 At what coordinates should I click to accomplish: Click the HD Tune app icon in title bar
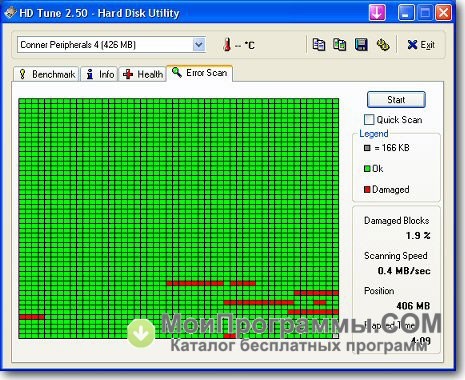(10, 13)
